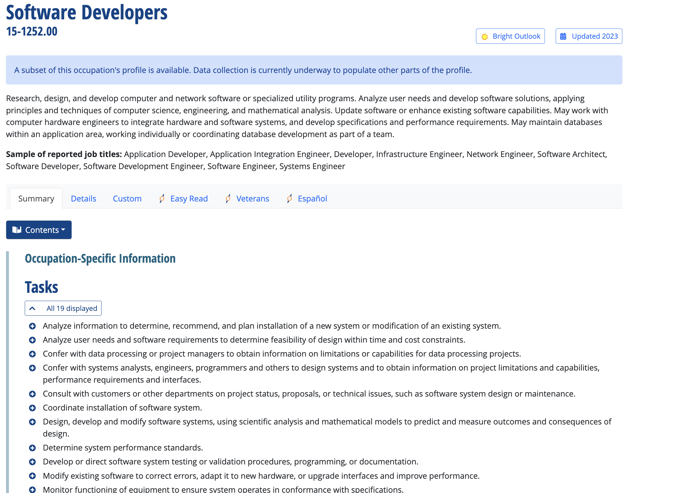This screenshot has height=493, width=688.
Task: Expand 'Monitor functioning of equipment' task
Action: pyautogui.click(x=32, y=489)
